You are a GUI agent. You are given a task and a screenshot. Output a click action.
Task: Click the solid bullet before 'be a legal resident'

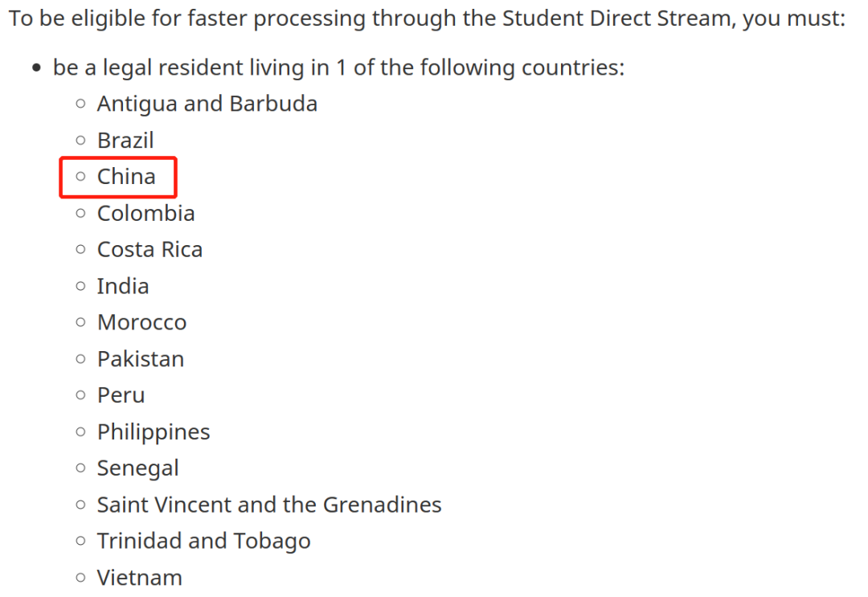36,68
